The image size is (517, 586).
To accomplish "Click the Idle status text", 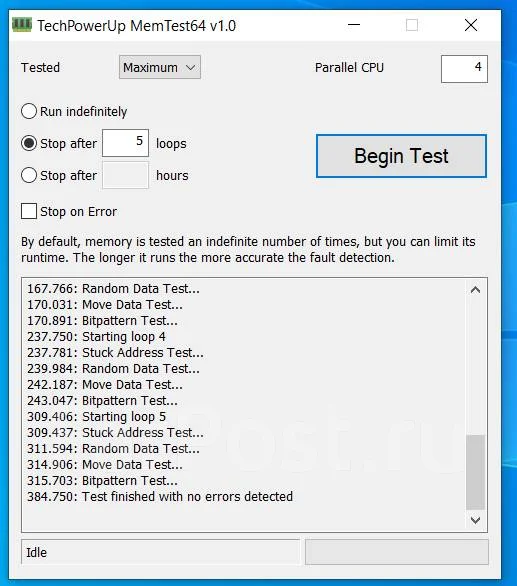I will 37,552.
